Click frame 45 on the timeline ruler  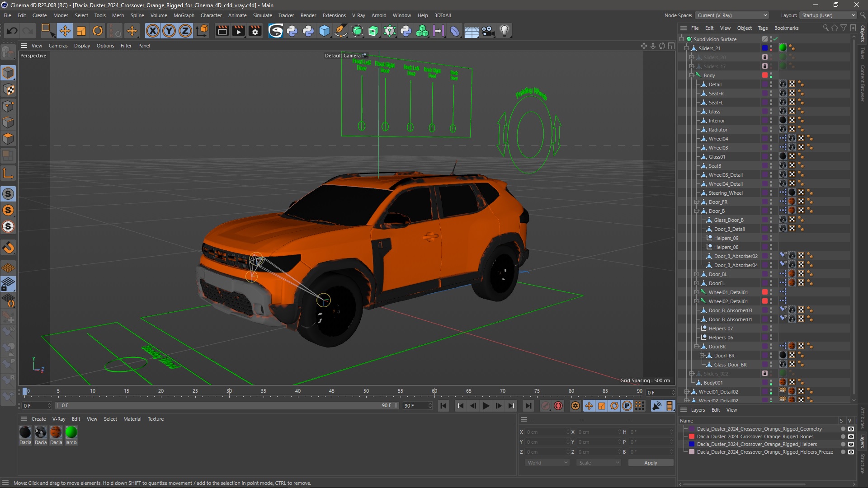(332, 391)
